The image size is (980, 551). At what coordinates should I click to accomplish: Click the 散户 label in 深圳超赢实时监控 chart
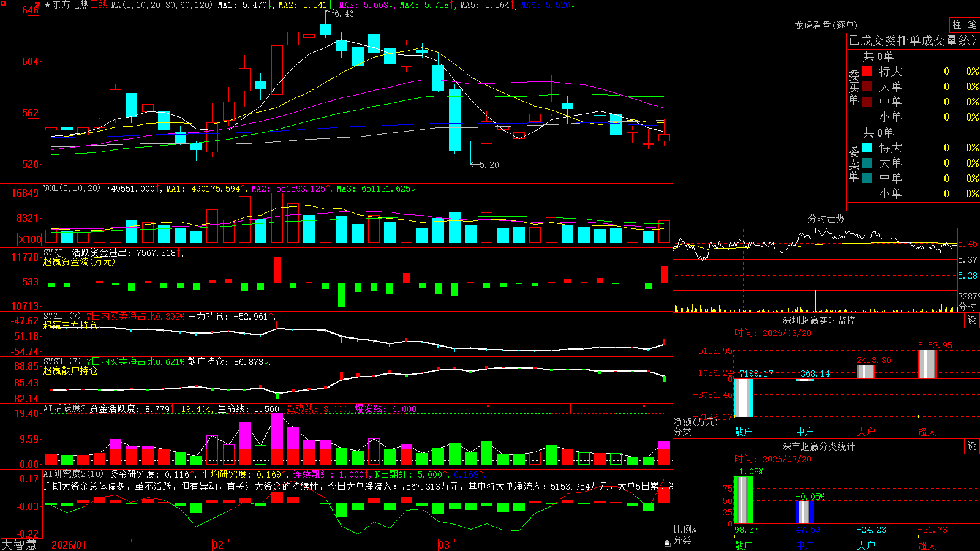(744, 432)
